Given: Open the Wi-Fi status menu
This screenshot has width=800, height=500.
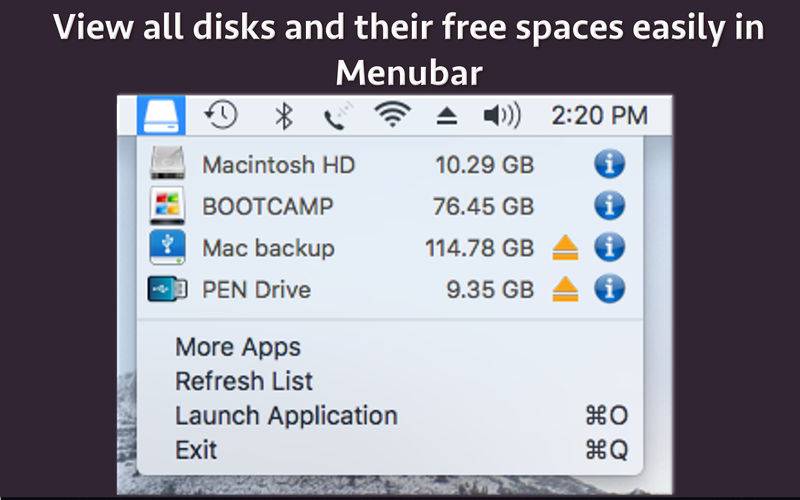Looking at the screenshot, I should point(392,114).
